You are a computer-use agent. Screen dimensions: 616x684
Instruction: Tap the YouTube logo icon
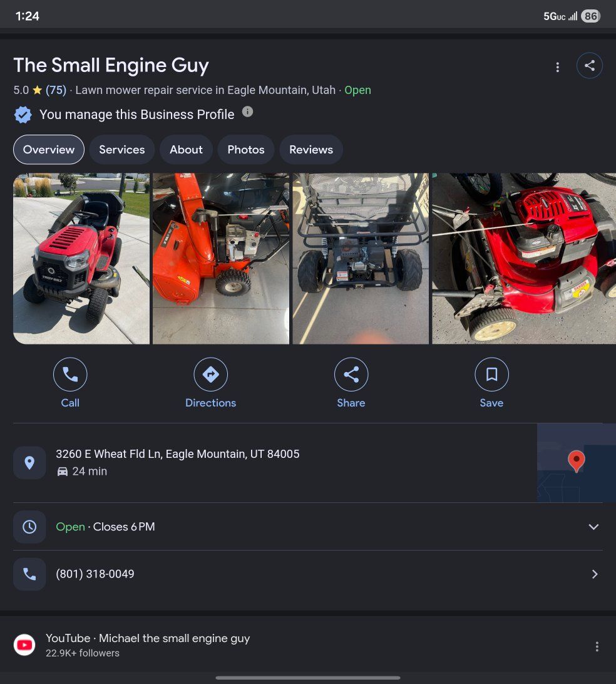click(24, 645)
